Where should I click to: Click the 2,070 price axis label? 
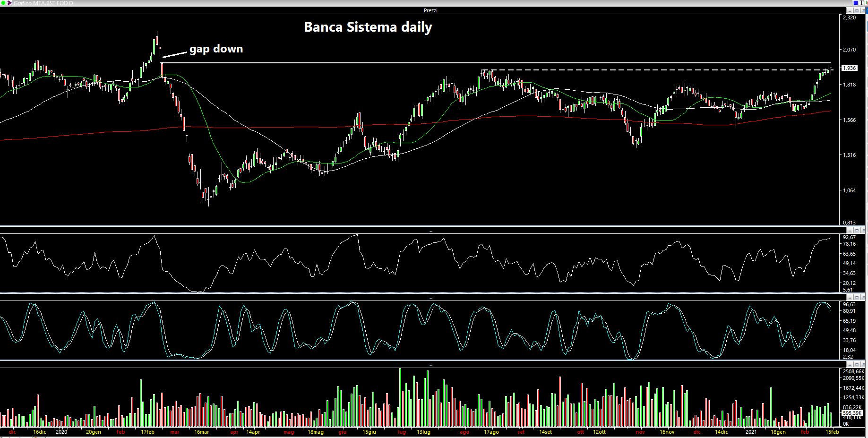click(849, 49)
